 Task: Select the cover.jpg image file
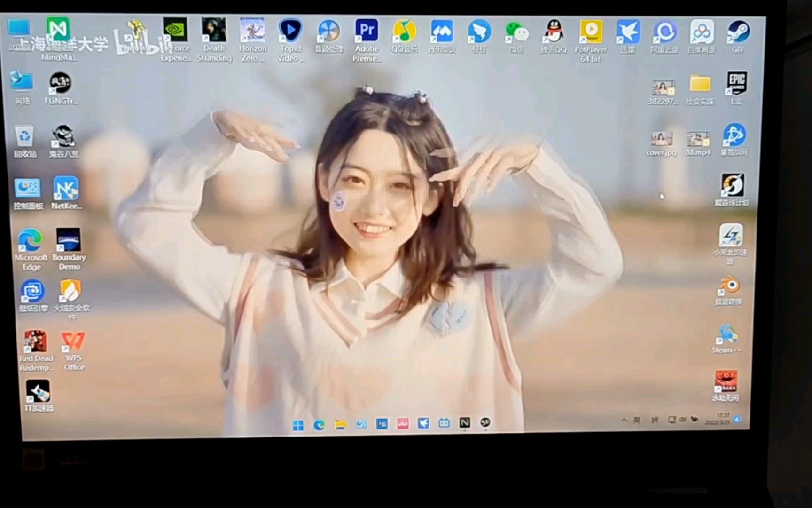661,144
